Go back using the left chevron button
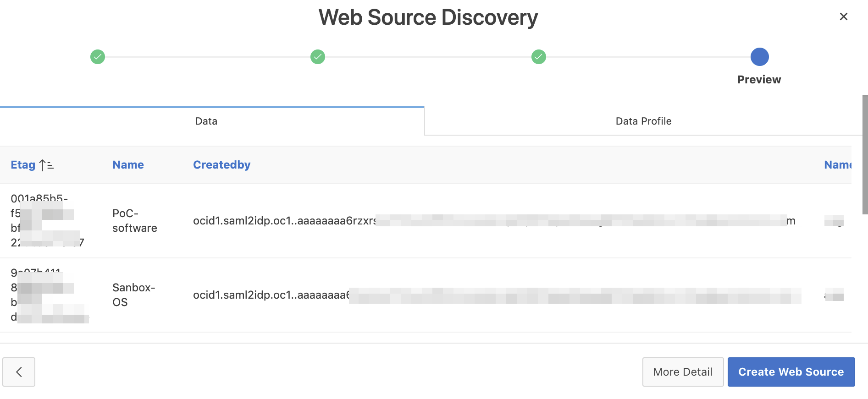868x399 pixels. click(x=19, y=372)
